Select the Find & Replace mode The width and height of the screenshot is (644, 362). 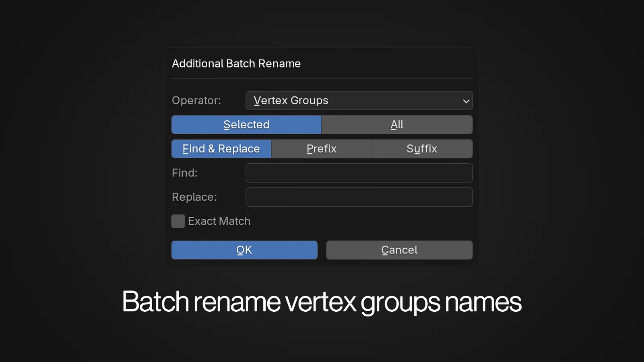click(221, 148)
